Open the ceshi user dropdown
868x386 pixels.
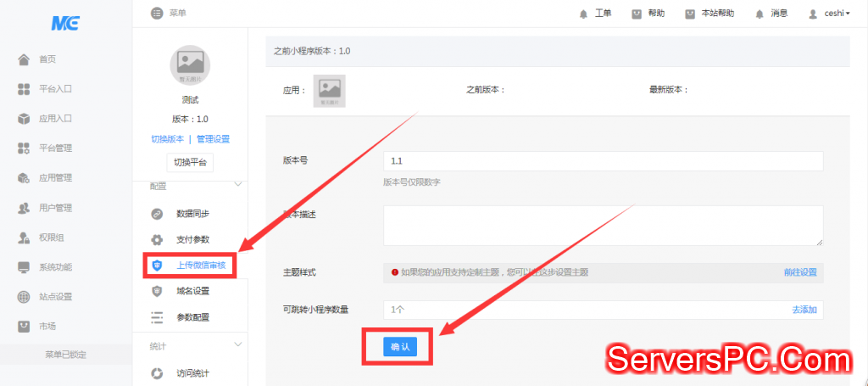tap(835, 14)
